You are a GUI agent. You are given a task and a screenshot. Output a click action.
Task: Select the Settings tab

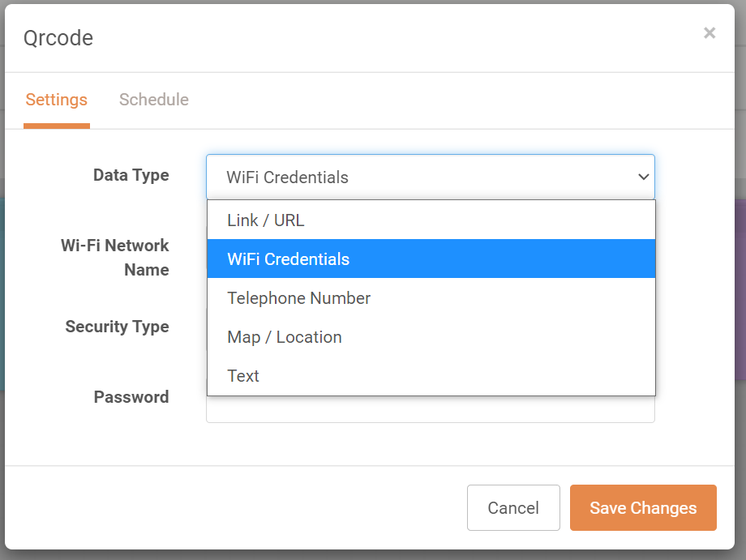click(57, 100)
